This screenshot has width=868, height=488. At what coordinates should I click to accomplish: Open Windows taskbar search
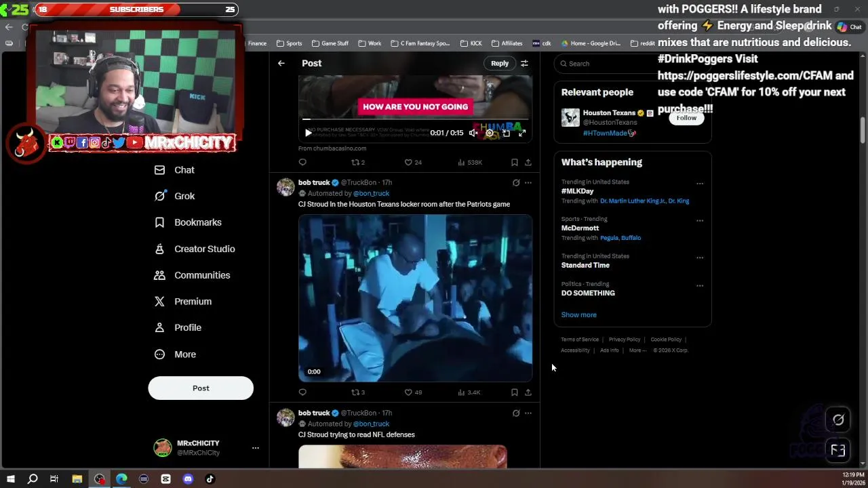point(32,479)
